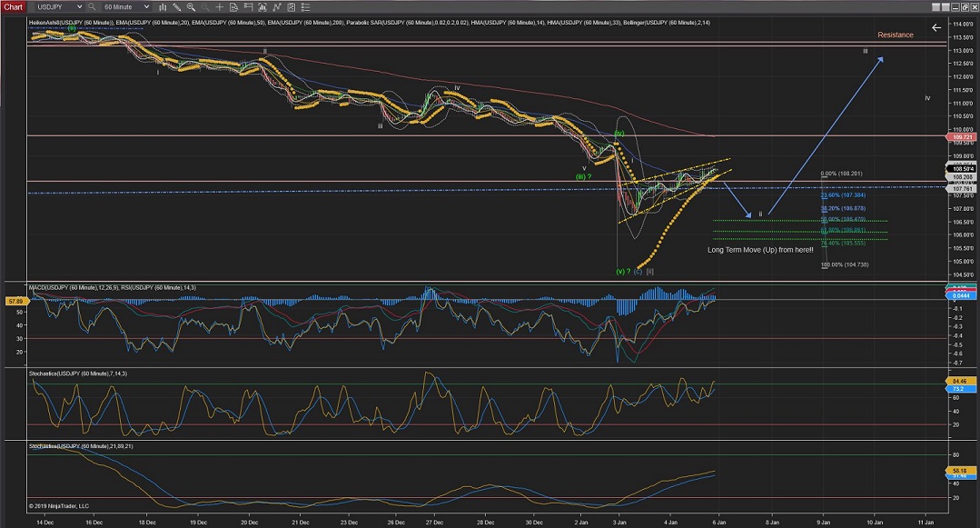Click the Zoom In magnifier icon

click(x=191, y=7)
